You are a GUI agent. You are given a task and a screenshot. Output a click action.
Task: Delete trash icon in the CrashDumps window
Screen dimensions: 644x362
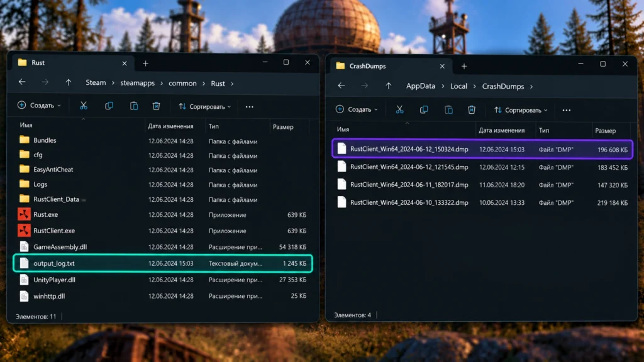(472, 109)
